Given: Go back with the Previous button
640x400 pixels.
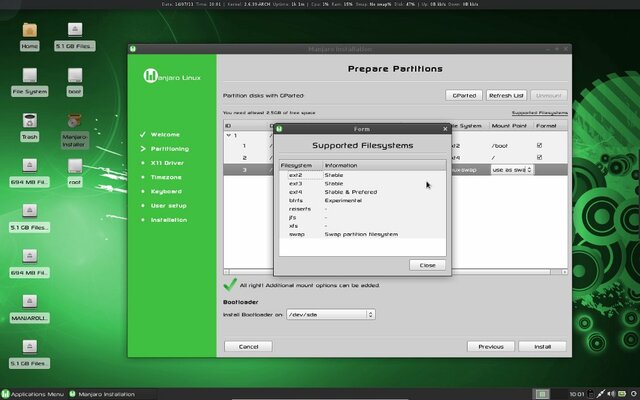Looking at the screenshot, I should (491, 347).
